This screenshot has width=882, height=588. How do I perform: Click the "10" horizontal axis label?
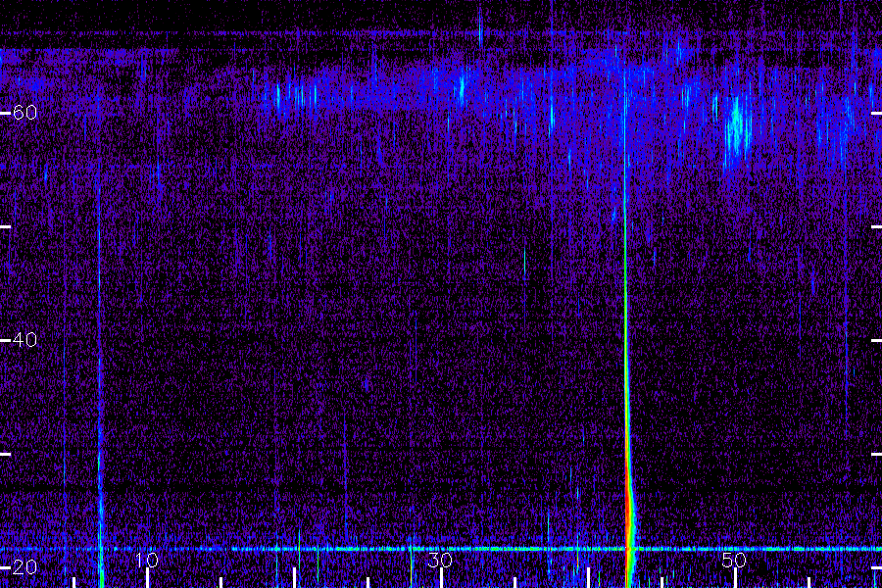click(147, 561)
